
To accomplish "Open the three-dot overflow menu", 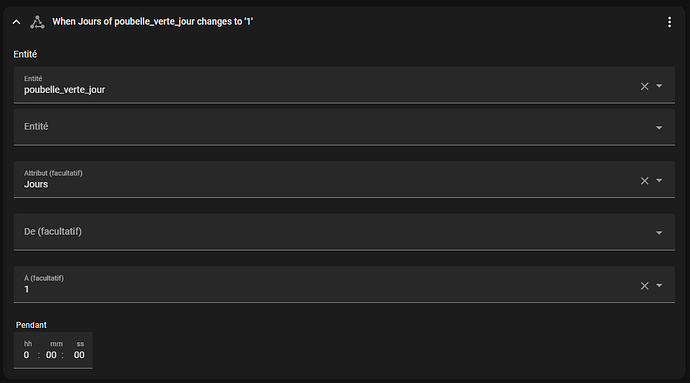I will [669, 22].
